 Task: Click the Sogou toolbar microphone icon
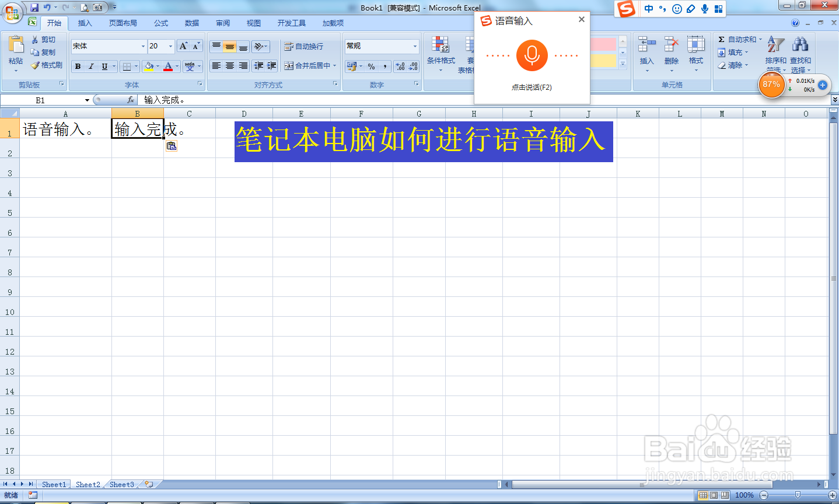coord(705,9)
